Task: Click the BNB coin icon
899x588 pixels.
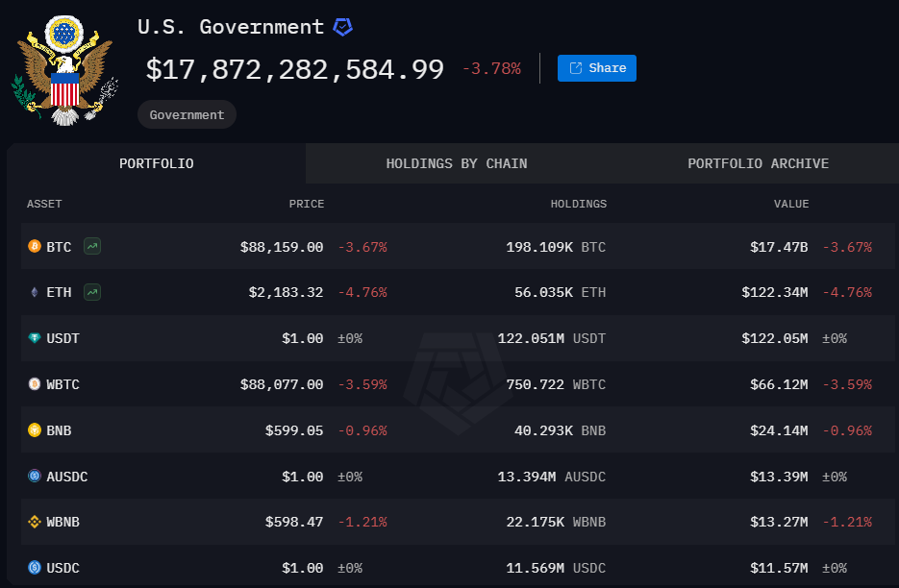Action: click(35, 430)
